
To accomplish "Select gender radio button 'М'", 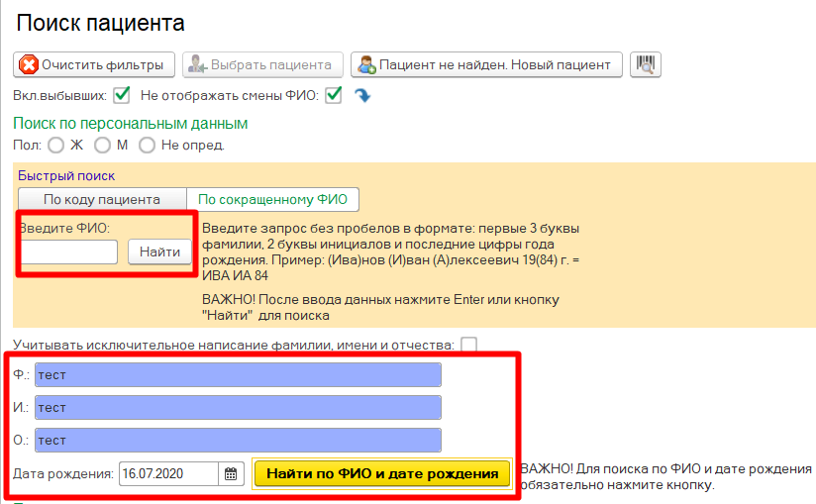I will (x=102, y=146).
